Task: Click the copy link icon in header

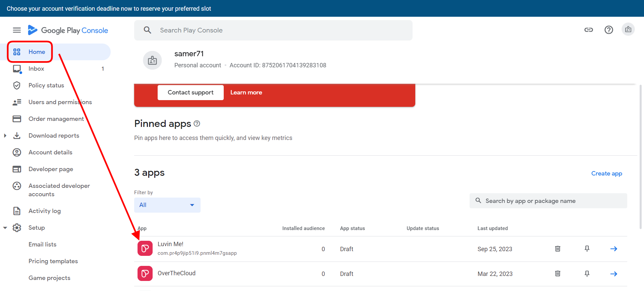Action: [x=589, y=30]
